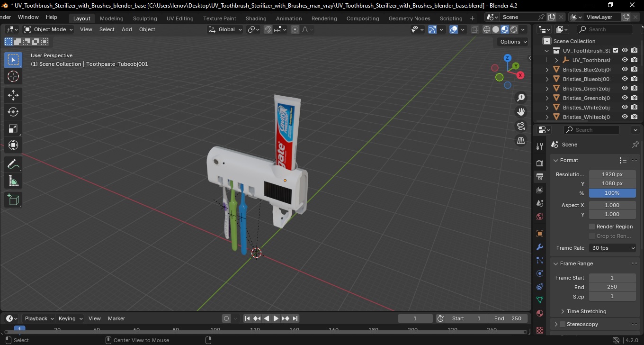Open the Particles properties tab
Screen dimensions: 644x345
pos(540,260)
